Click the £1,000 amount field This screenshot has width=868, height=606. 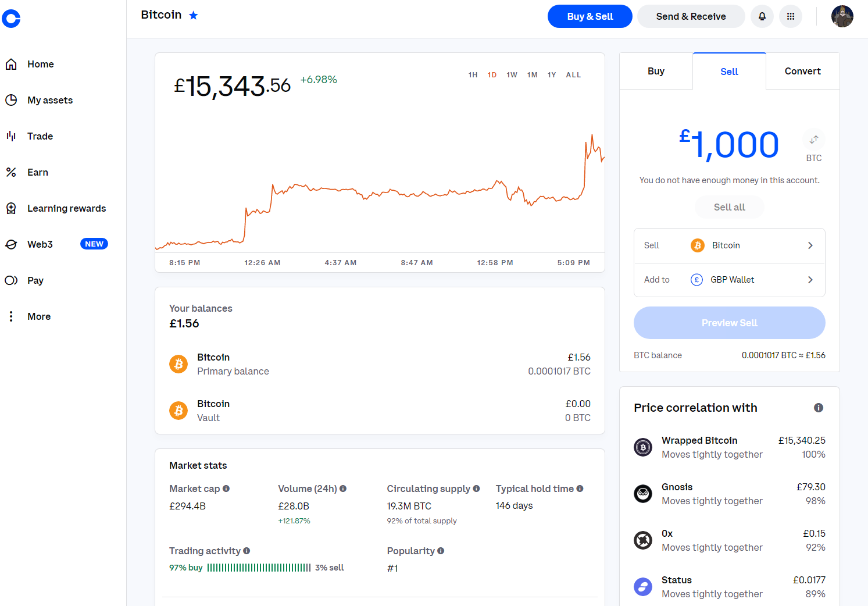pos(729,145)
